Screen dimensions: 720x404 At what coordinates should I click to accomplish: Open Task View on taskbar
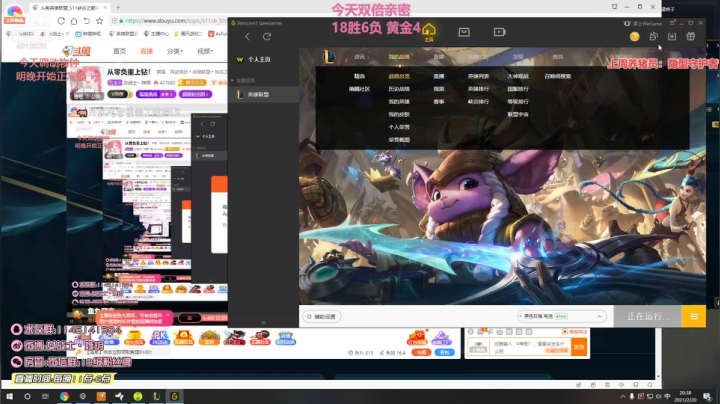coord(45,396)
